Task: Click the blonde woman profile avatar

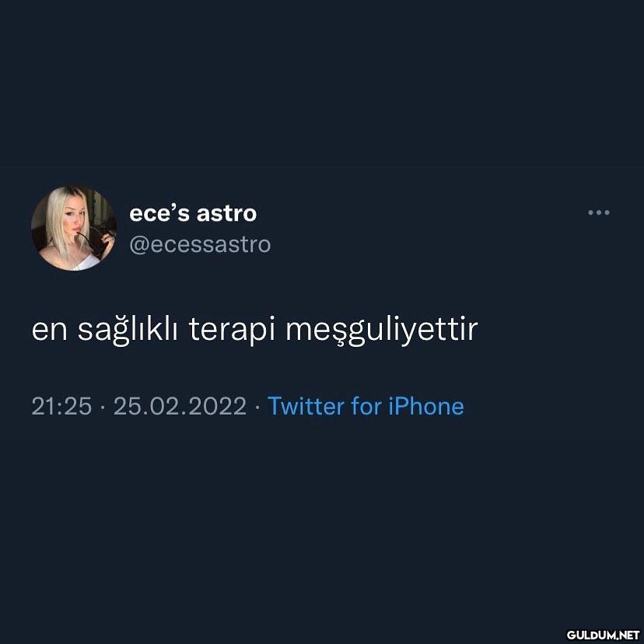Action: coord(74,229)
